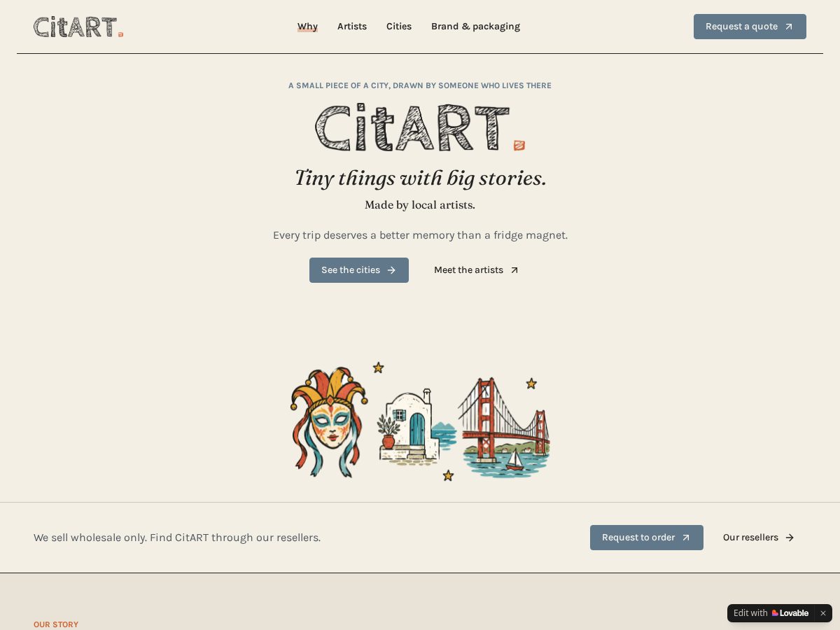Go to the Artists nav section
The image size is (840, 630).
coord(352,27)
